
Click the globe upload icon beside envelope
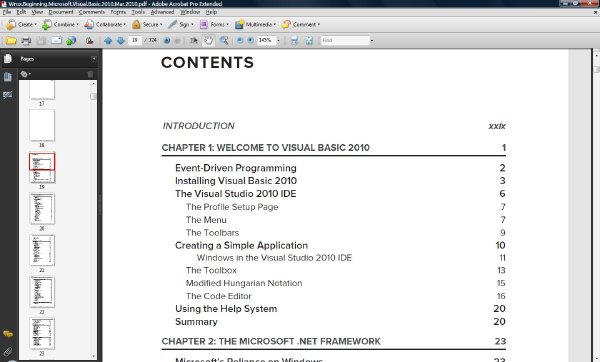pos(71,41)
